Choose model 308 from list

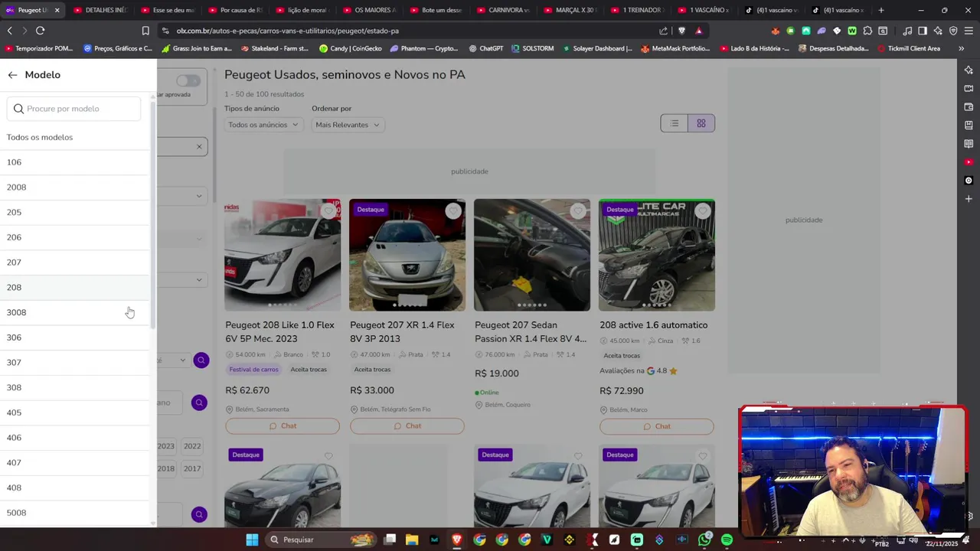coord(75,387)
